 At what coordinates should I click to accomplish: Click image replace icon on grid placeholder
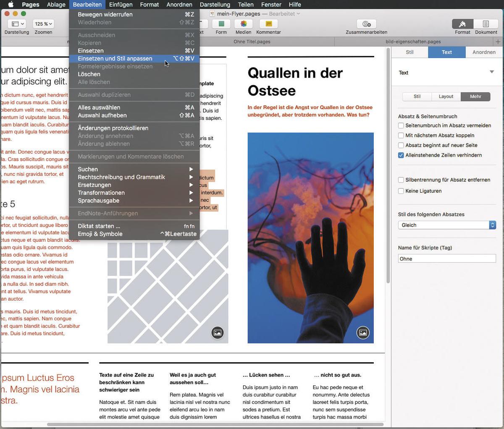tap(218, 332)
